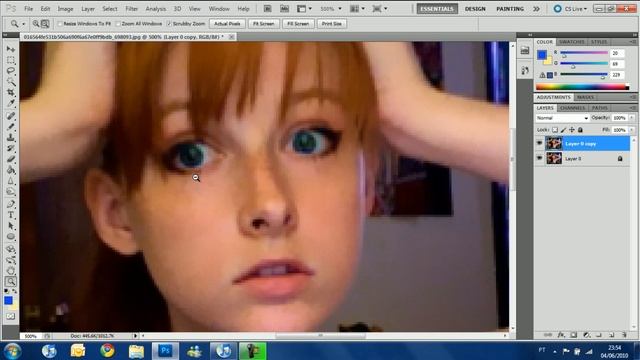Click Zoom In magnifier in options bar
Viewport: 640px width, 360px height.
tap(36, 24)
